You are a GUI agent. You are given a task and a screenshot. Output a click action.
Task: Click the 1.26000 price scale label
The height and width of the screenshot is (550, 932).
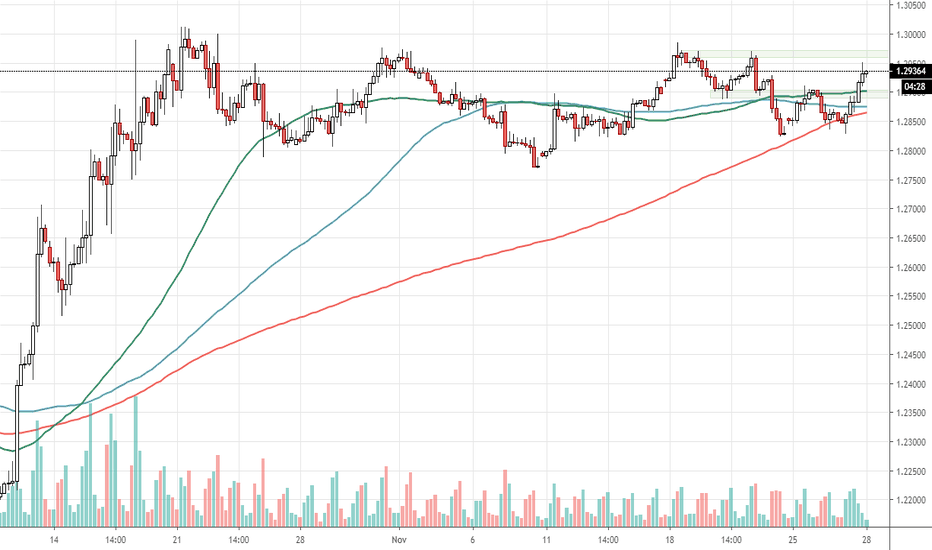pos(910,268)
